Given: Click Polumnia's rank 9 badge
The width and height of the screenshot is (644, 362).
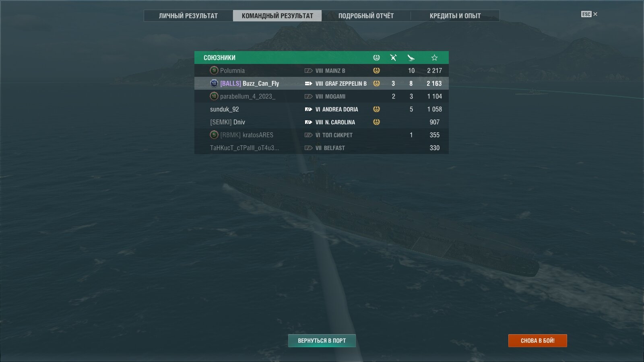Looking at the screenshot, I should (214, 70).
